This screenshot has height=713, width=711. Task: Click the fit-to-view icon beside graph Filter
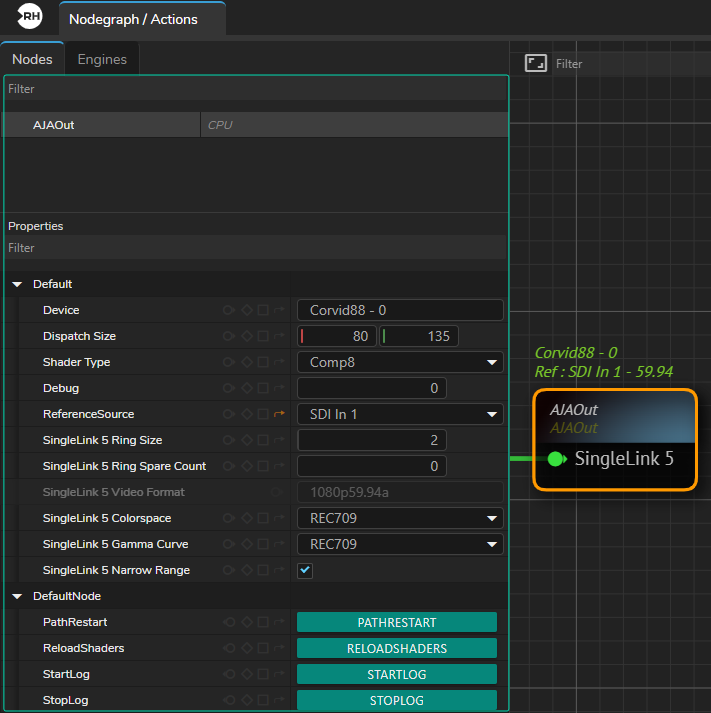[536, 63]
